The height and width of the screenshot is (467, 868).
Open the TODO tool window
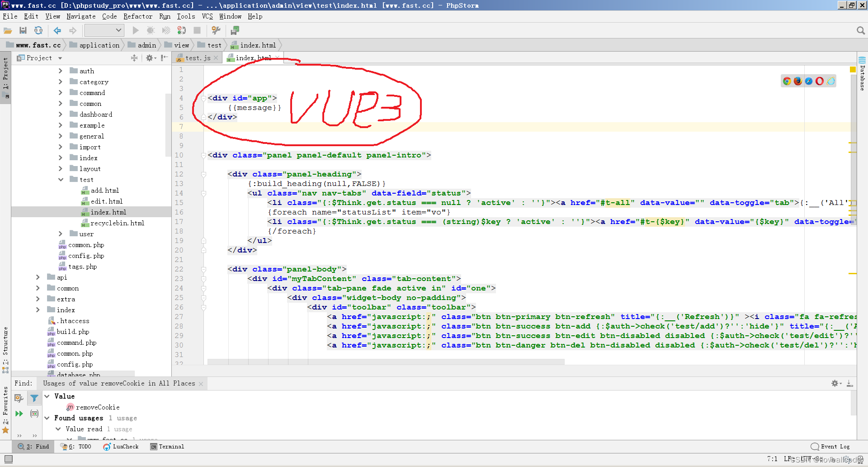click(x=75, y=447)
